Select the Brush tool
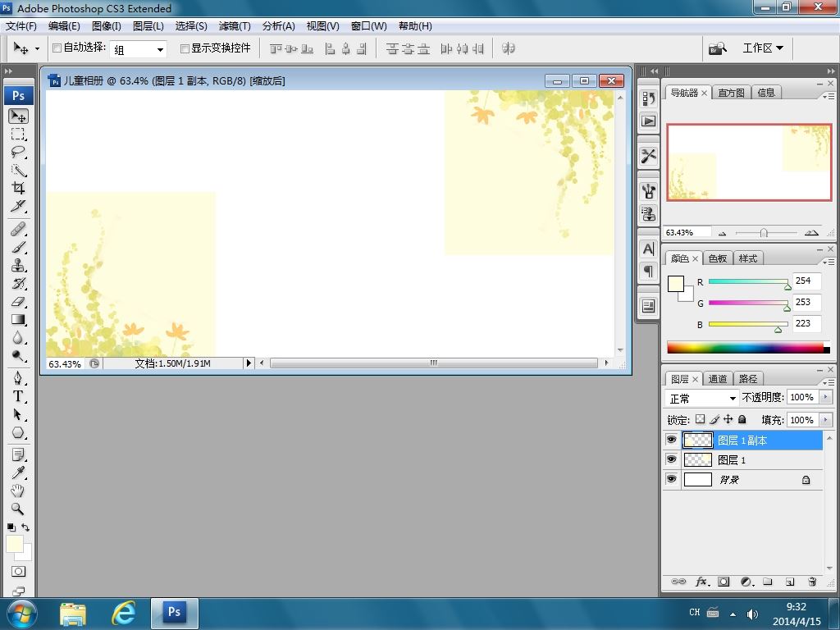Image resolution: width=840 pixels, height=630 pixels. [x=18, y=248]
